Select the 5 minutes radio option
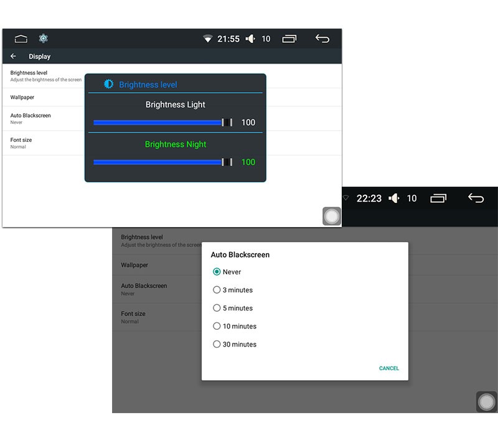Image resolution: width=498 pixels, height=448 pixels. pos(217,308)
